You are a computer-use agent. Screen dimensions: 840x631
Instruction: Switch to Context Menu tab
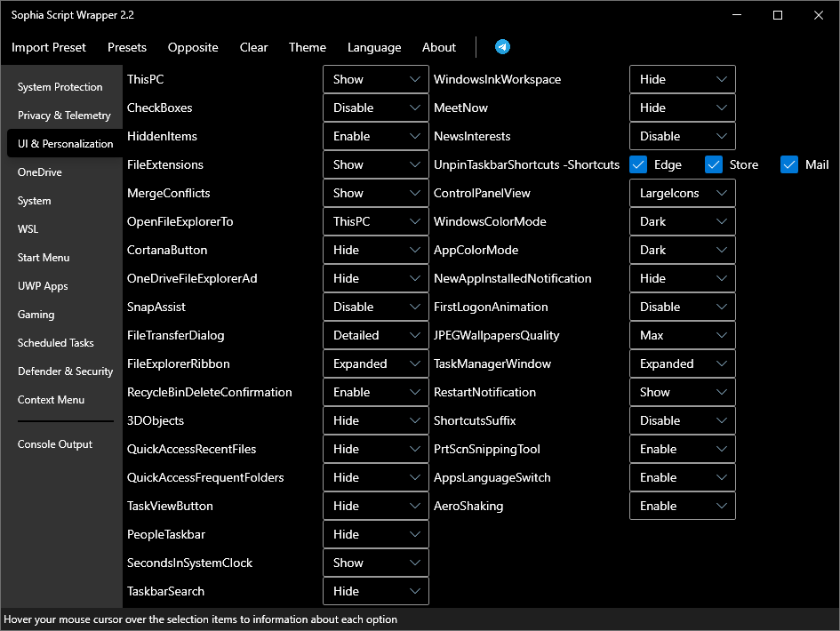64,399
